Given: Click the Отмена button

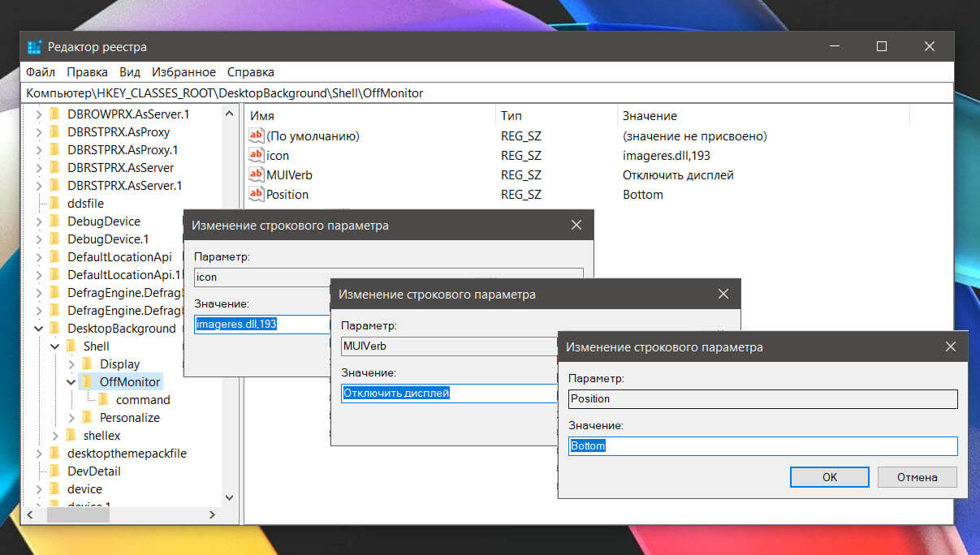Looking at the screenshot, I should coord(917,477).
